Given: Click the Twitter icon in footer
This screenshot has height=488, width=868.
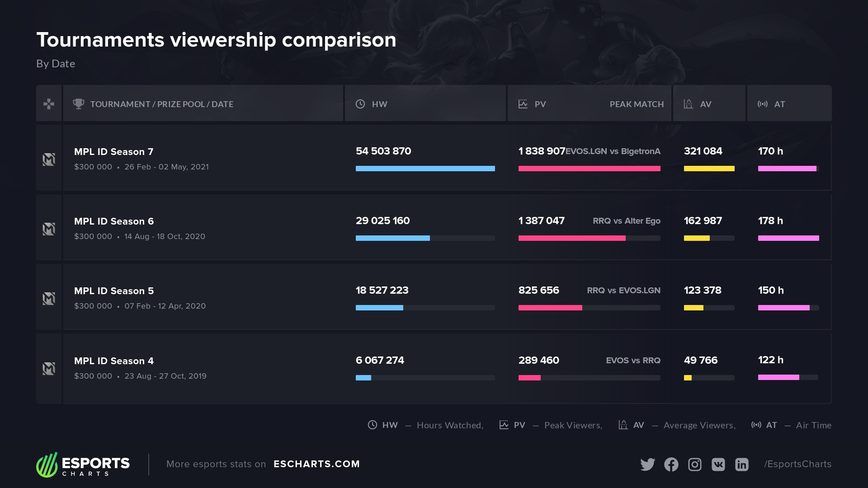Looking at the screenshot, I should point(647,465).
